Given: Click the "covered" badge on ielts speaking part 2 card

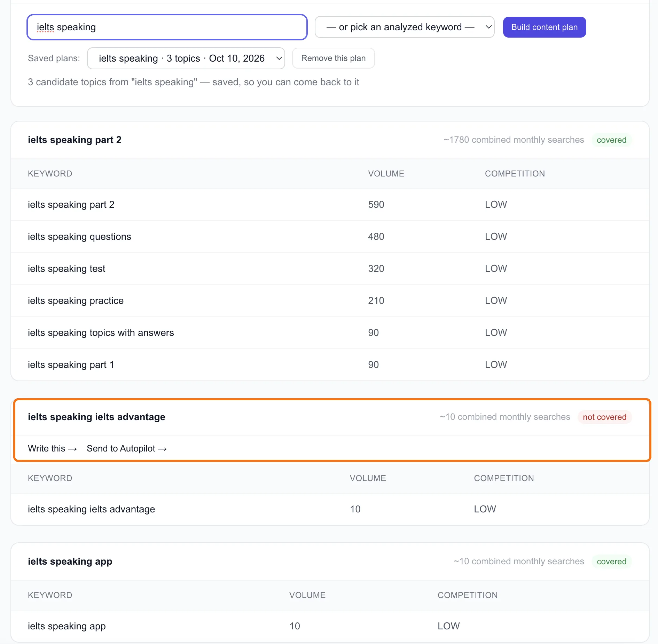Looking at the screenshot, I should point(612,140).
